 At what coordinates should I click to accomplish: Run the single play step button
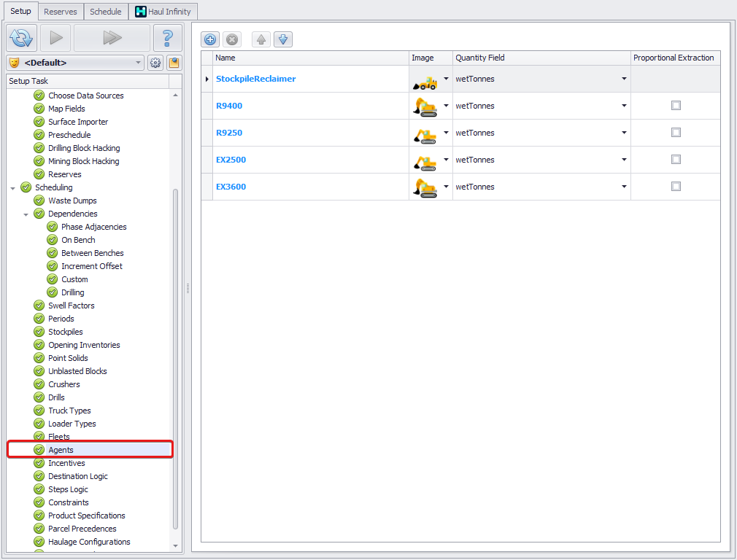(55, 38)
